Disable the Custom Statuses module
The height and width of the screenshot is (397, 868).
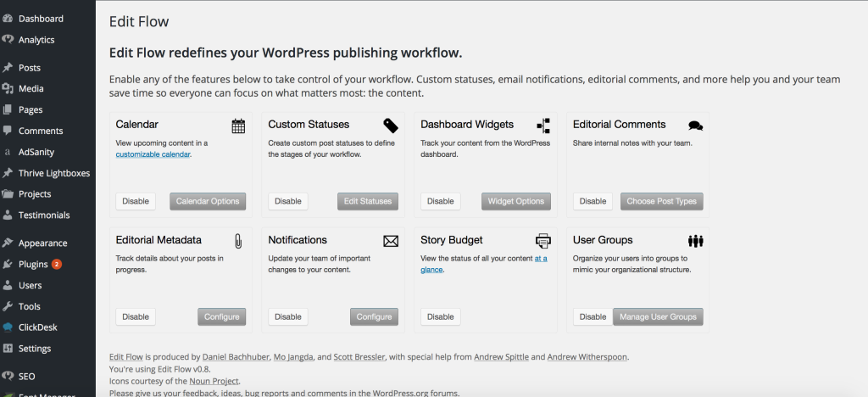click(288, 201)
